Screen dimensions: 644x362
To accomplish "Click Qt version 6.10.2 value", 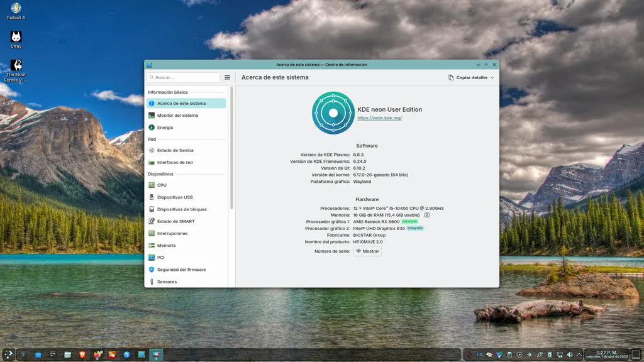I will click(x=359, y=168).
